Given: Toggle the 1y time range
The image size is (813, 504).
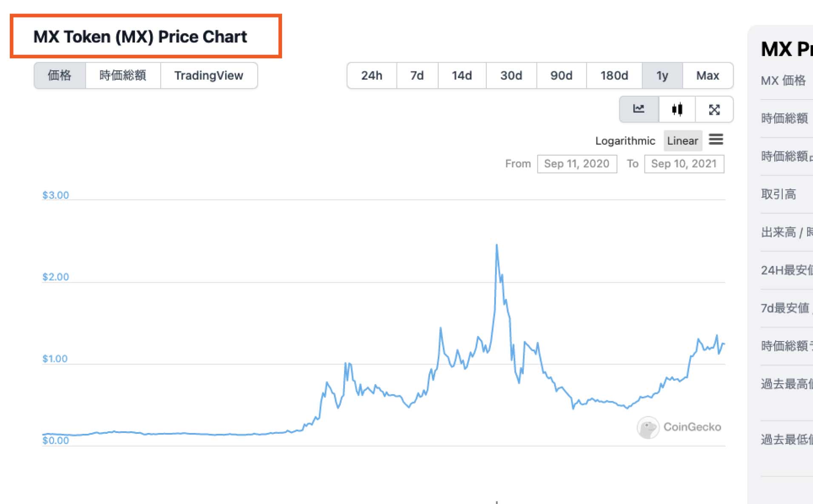Looking at the screenshot, I should tap(662, 76).
